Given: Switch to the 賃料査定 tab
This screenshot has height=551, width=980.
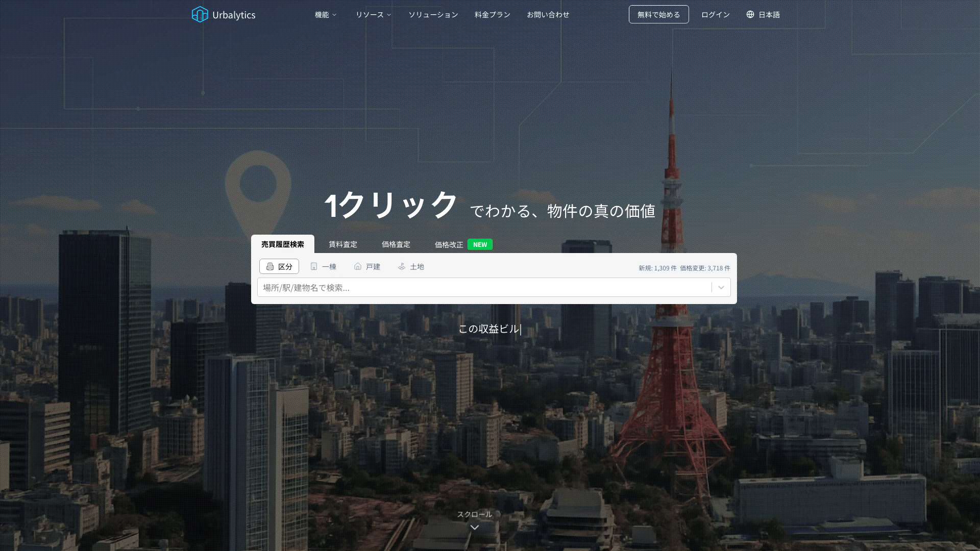Looking at the screenshot, I should 343,244.
